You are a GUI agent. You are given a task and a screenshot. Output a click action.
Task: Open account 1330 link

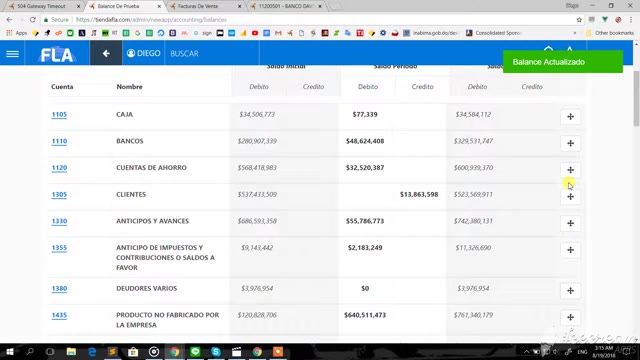point(59,221)
